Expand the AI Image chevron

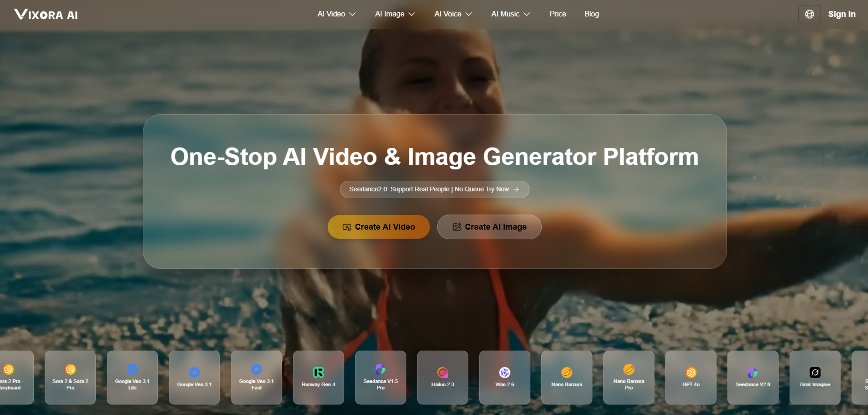tap(411, 14)
